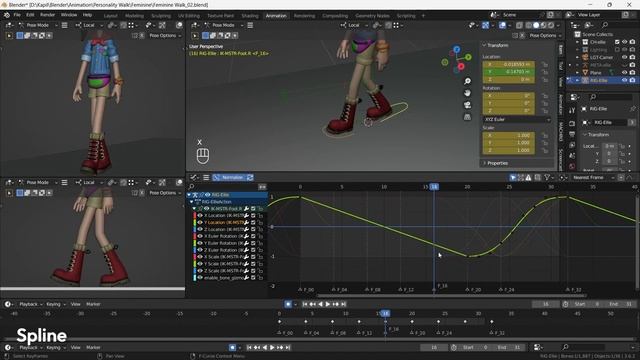Viewport: 640px width, 360px height.
Task: Click the pan hand gizmo in 3D viewport
Action: click(x=467, y=93)
